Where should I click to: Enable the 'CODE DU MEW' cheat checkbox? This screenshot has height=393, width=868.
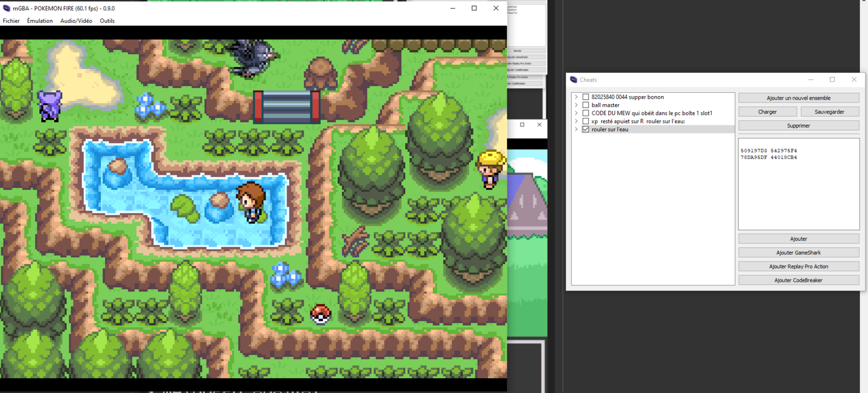[585, 113]
